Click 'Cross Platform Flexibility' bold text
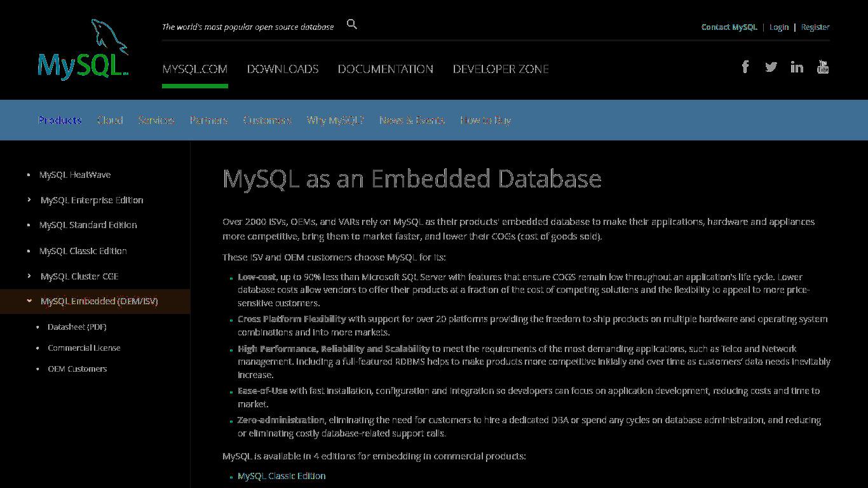Screen dimensions: 868x488 [292, 319]
